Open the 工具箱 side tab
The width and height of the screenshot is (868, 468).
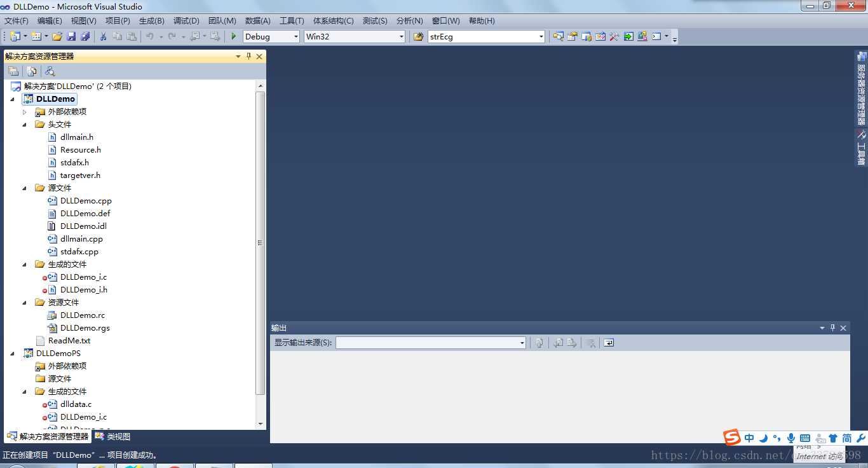pos(861,148)
